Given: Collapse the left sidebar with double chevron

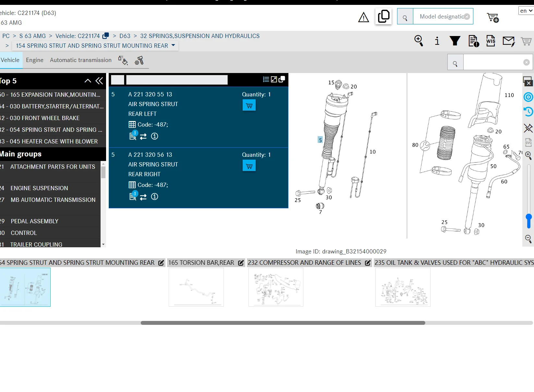Looking at the screenshot, I should click(99, 81).
